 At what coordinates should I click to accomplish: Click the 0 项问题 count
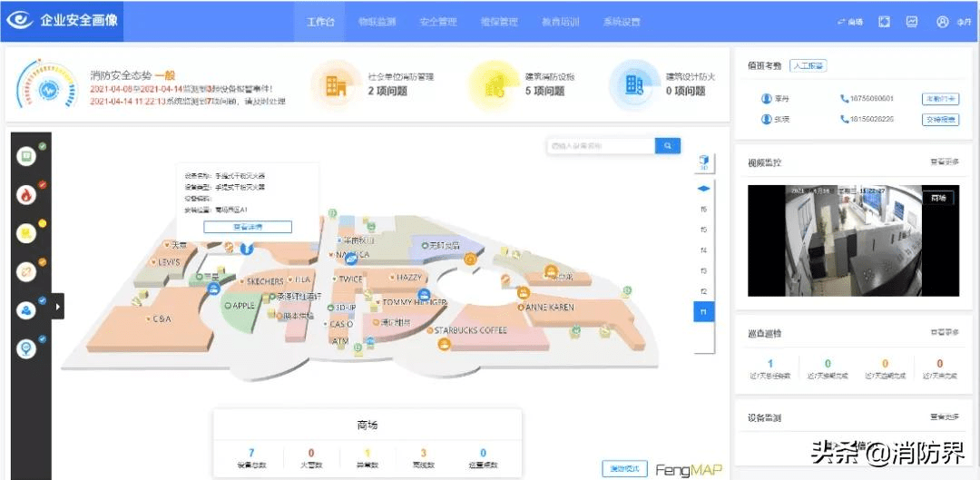(686, 92)
